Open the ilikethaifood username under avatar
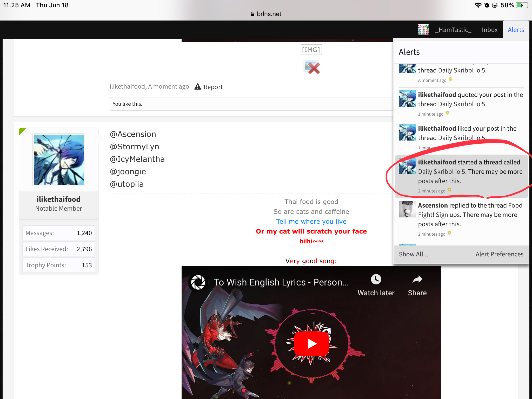532x399 pixels. tap(58, 199)
